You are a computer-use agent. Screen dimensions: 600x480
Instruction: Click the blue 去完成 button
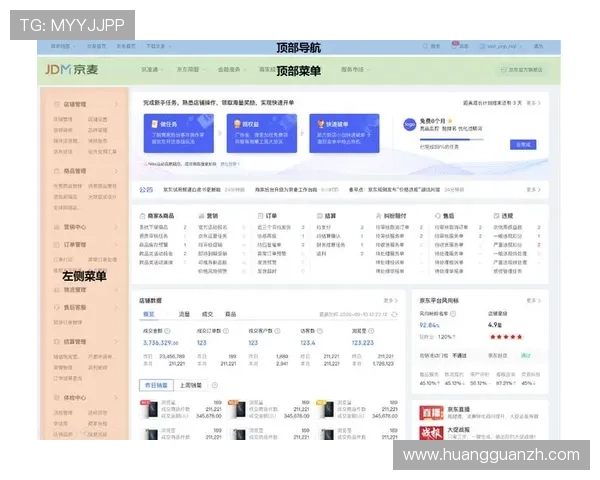tap(523, 145)
